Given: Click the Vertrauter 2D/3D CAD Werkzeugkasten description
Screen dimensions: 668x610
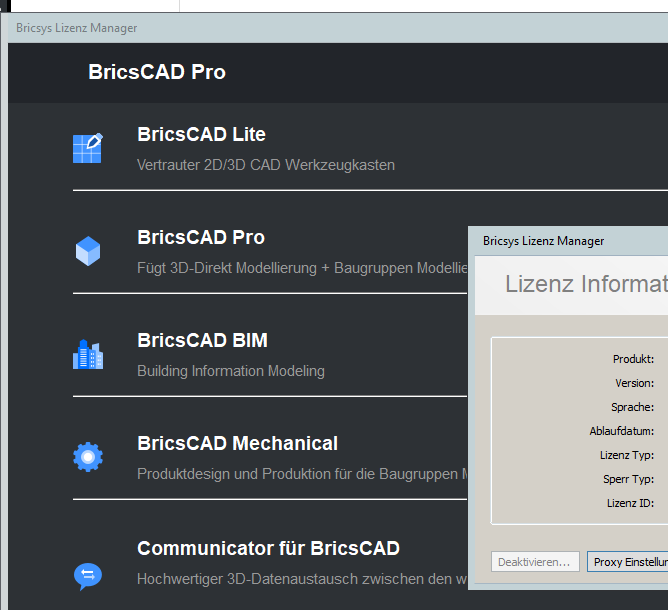Looking at the screenshot, I should pos(266,165).
